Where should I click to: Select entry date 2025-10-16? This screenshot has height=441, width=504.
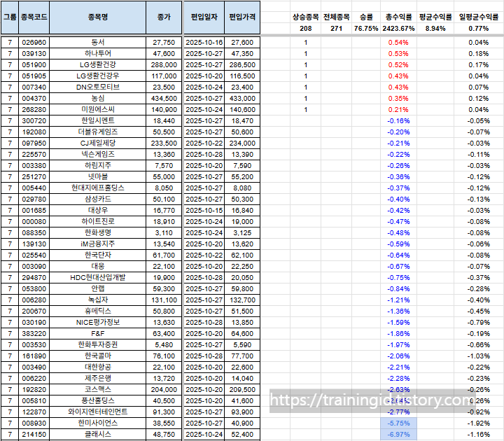(x=204, y=43)
